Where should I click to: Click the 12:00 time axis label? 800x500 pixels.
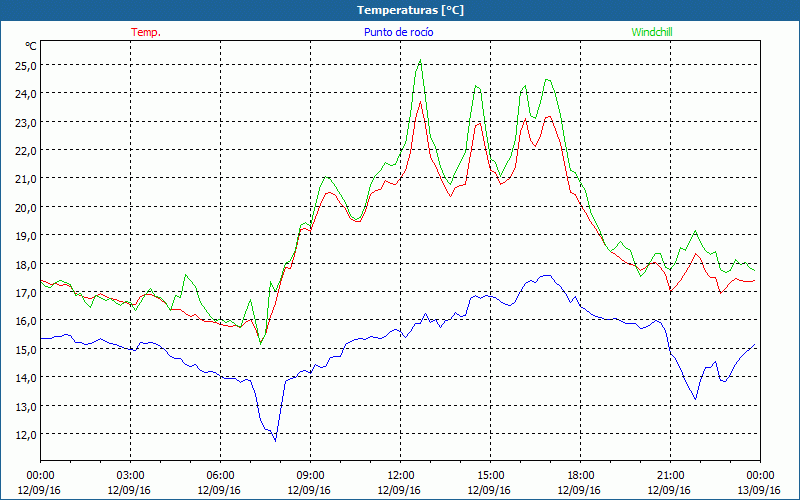tap(401, 476)
